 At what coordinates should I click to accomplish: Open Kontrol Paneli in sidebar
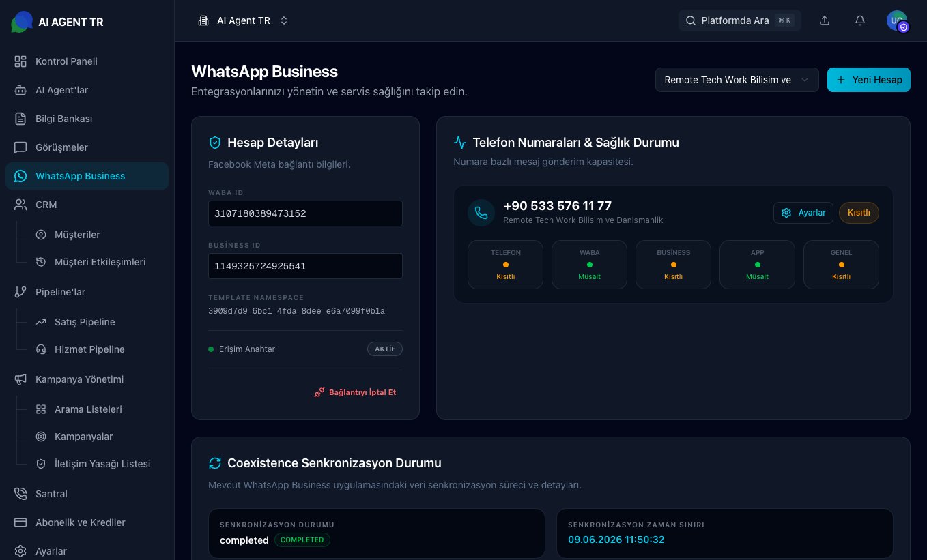click(87, 61)
